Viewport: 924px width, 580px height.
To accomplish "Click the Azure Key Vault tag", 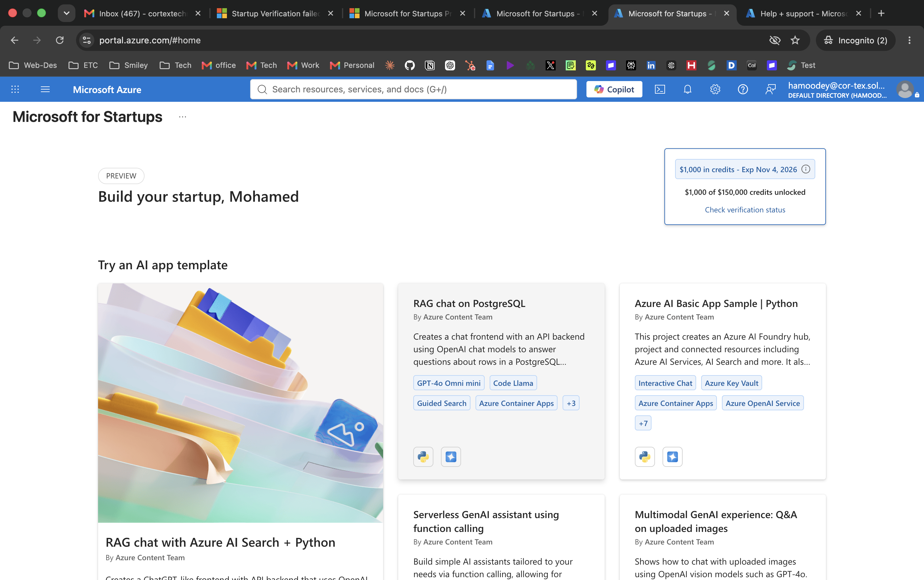I will [x=731, y=383].
